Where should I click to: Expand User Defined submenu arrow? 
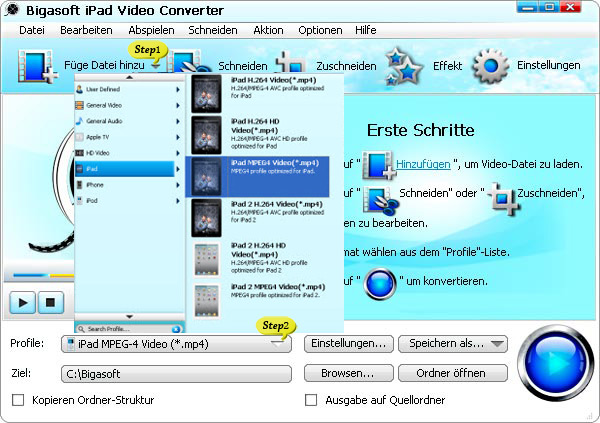[x=178, y=90]
